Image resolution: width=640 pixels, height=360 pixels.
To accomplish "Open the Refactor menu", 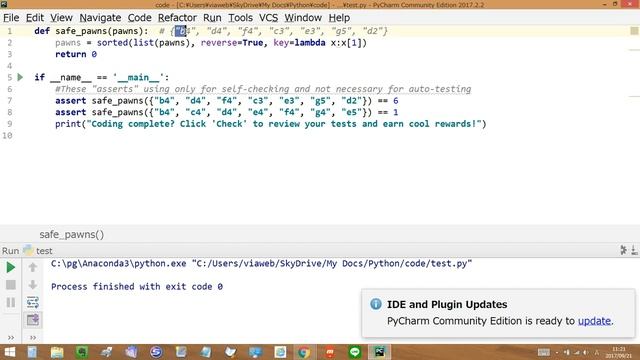I will coord(177,18).
